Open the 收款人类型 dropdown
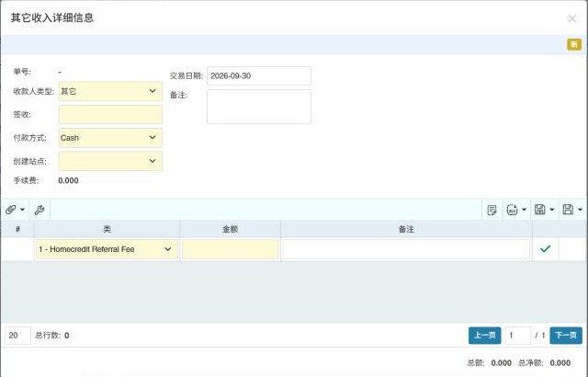This screenshot has width=588, height=377. point(110,91)
